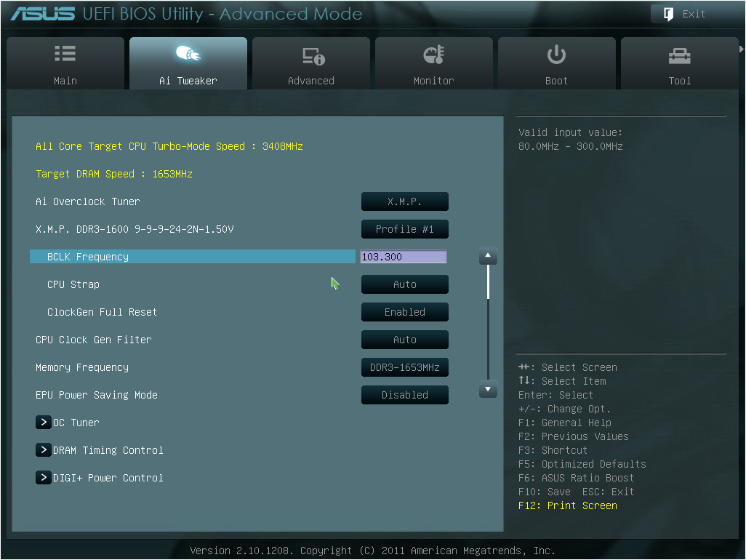Click Target DRAM Speed : 1653MHz text
The image size is (746, 560).
114,174
